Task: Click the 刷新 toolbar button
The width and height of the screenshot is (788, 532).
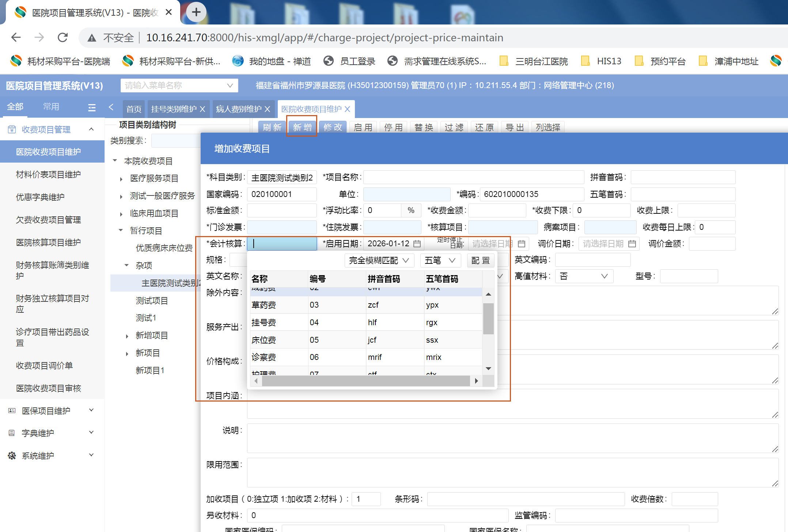Action: point(272,127)
